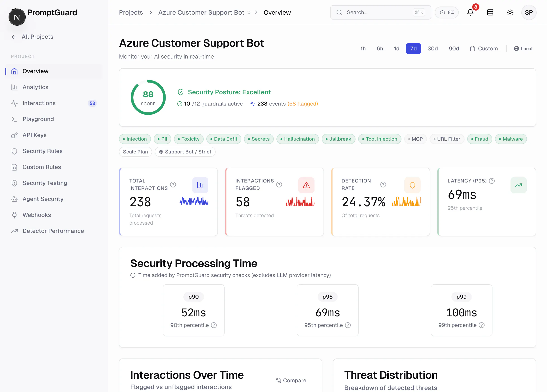The width and height of the screenshot is (547, 392).
Task: Toggle the Hallucination guardrail chip
Action: pos(298,139)
